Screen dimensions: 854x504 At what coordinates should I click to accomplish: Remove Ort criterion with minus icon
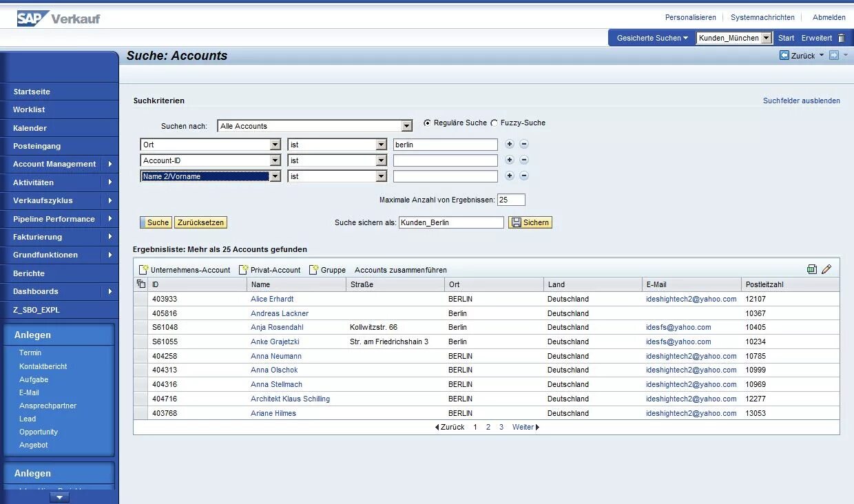pos(523,145)
